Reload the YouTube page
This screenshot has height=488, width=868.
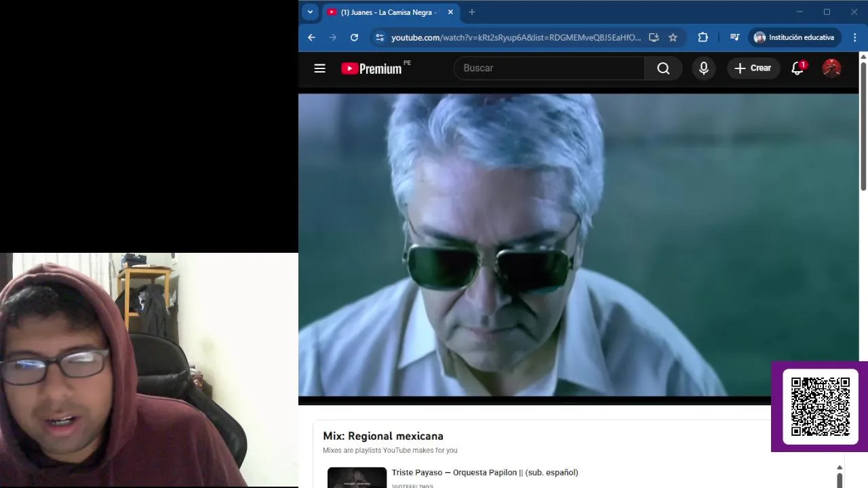(354, 37)
